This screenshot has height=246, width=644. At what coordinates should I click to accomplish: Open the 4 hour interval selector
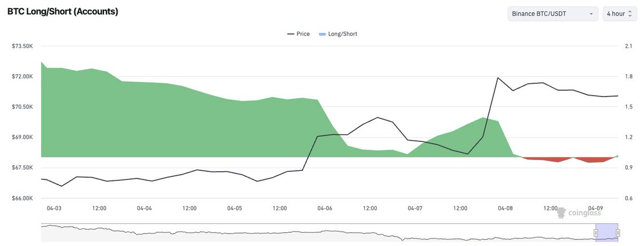tap(620, 13)
